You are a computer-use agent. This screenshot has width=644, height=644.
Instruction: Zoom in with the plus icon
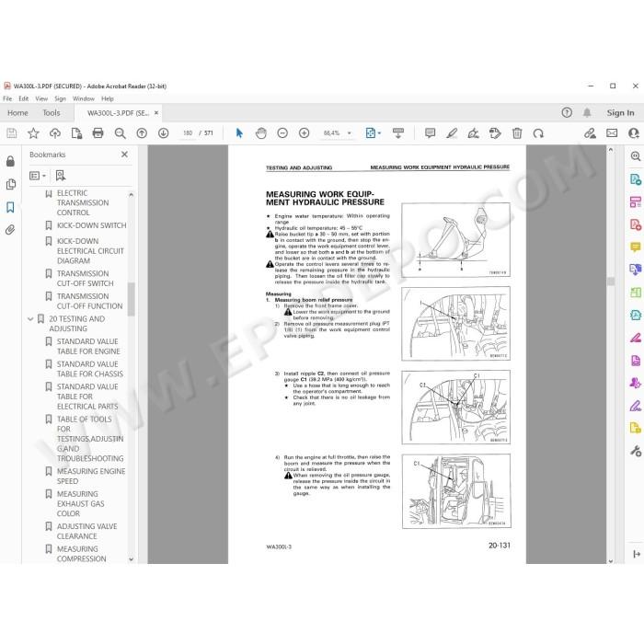point(304,133)
